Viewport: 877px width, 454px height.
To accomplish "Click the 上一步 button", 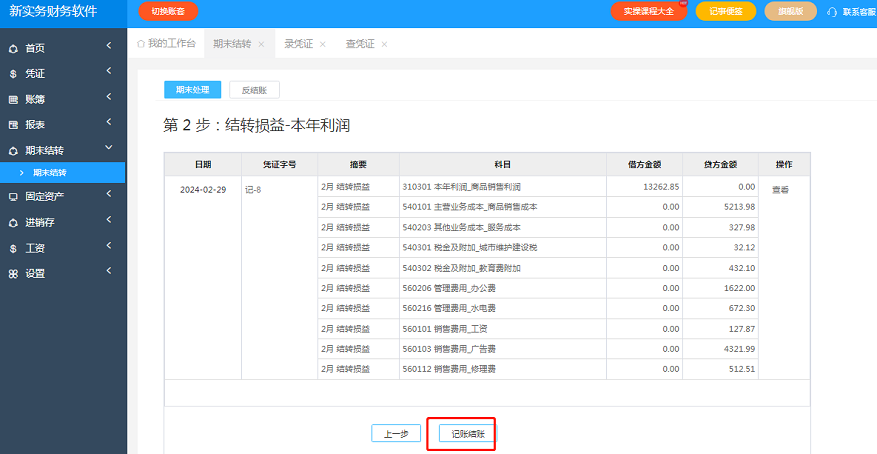I will click(396, 433).
